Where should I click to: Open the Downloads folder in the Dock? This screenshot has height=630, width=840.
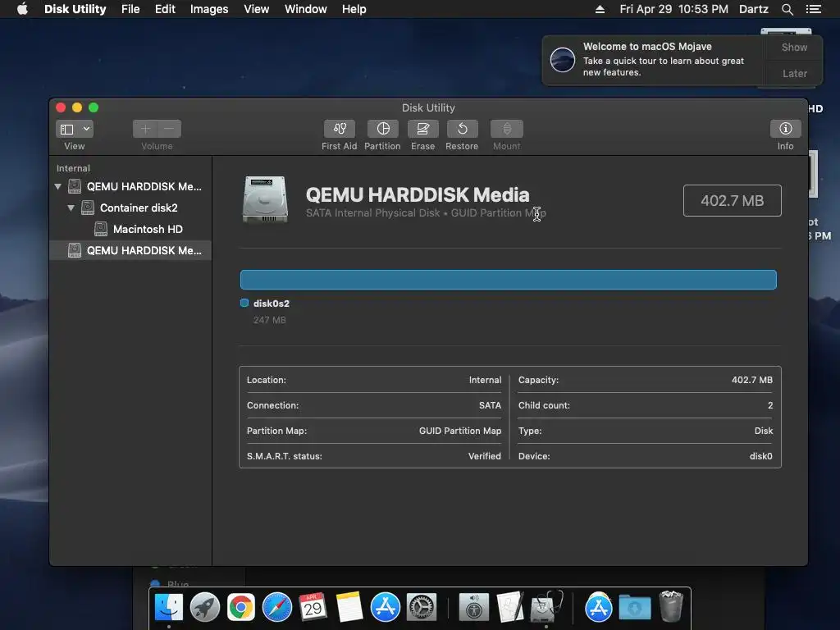(x=635, y=607)
